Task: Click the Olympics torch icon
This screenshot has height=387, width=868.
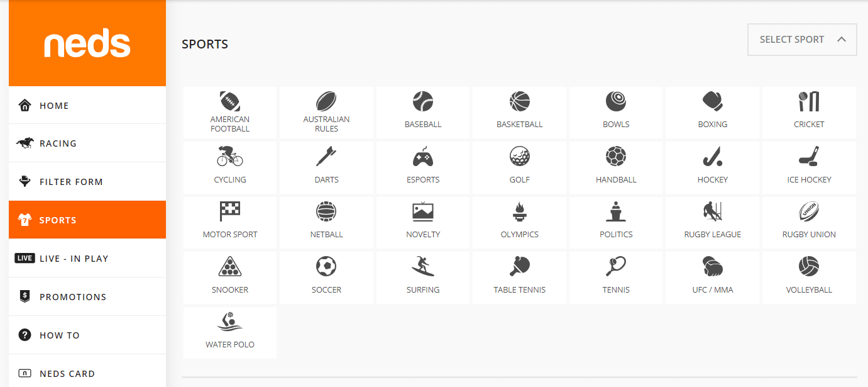Action: pyautogui.click(x=519, y=210)
